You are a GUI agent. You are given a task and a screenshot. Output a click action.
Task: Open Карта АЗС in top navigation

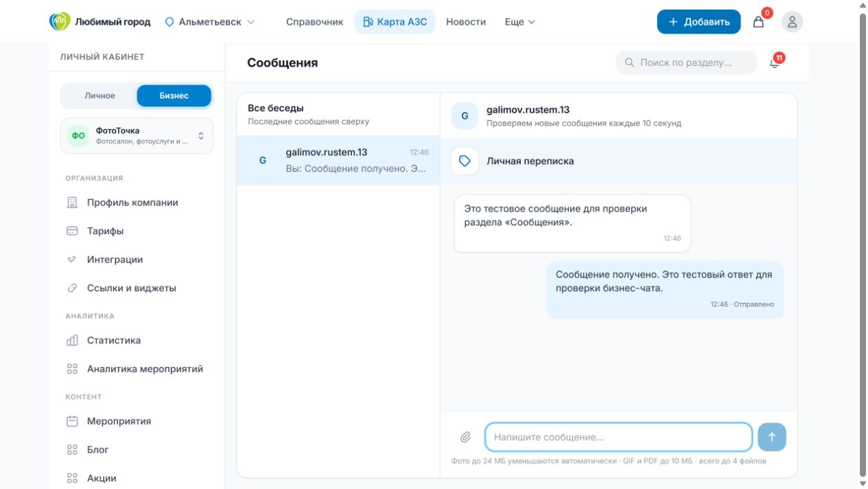tap(395, 22)
